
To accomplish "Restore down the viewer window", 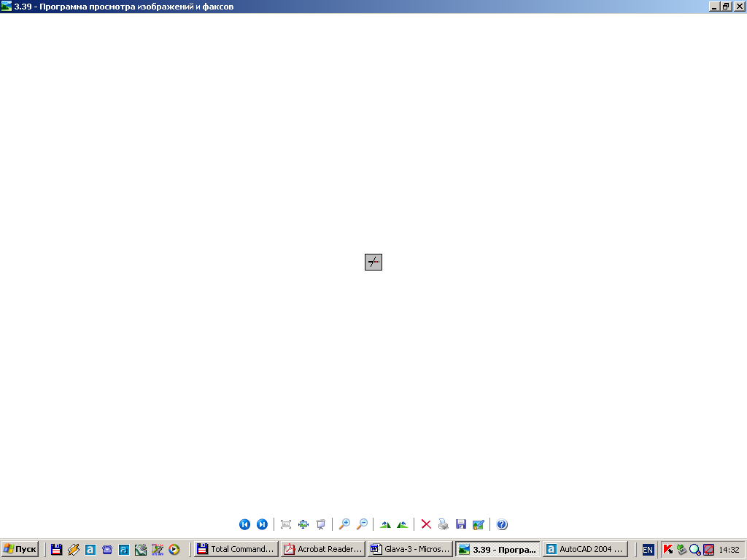I will (x=726, y=6).
